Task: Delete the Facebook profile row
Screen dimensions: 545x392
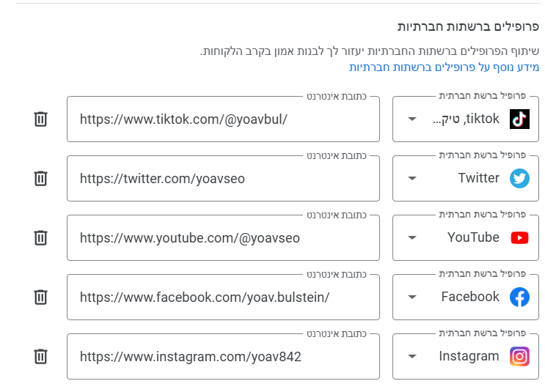Action: 41,297
